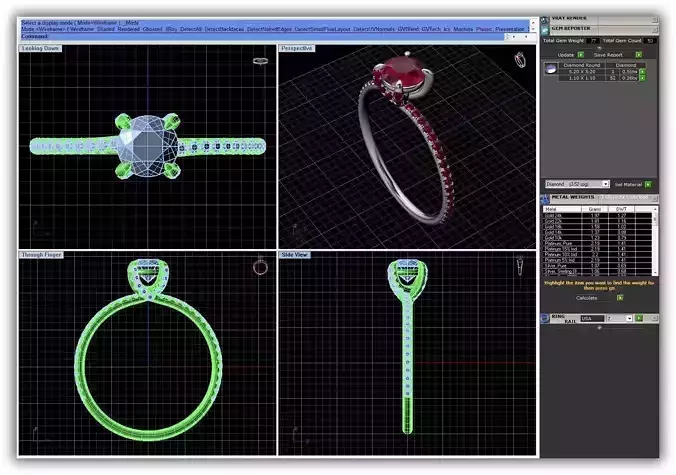Click the green Save Report arrow button
This screenshot has height=475, width=676.
tap(638, 55)
